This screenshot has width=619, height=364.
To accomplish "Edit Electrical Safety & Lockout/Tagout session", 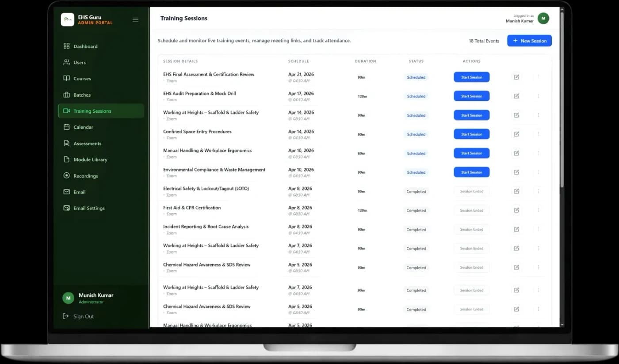I will point(516,191).
